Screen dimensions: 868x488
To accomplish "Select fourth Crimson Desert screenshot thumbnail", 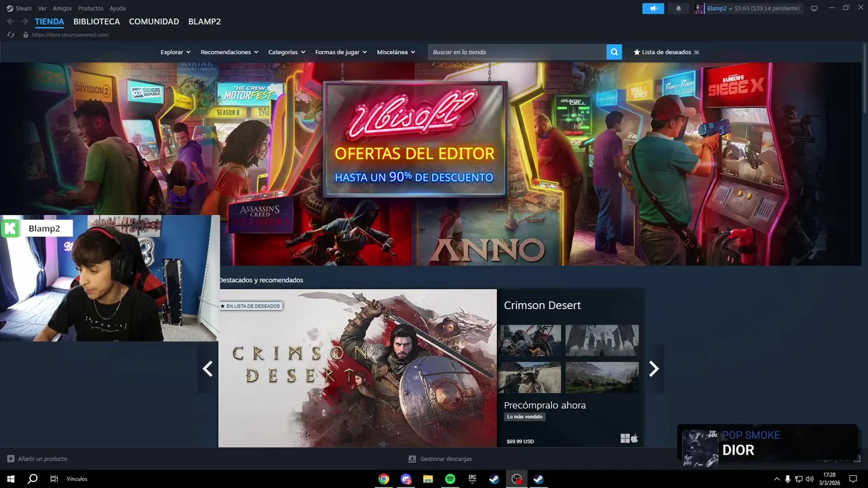I will pos(602,377).
